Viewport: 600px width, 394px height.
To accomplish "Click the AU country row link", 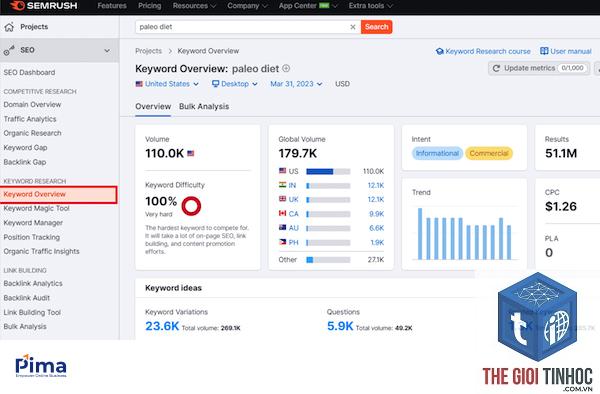I will click(293, 228).
